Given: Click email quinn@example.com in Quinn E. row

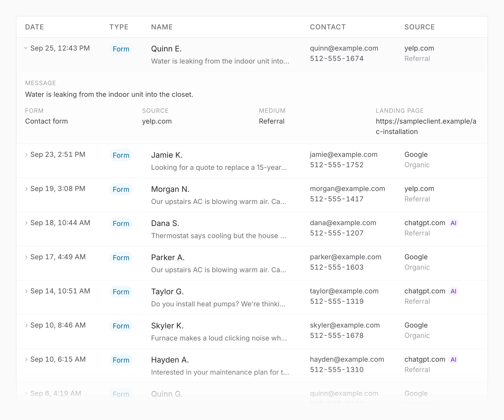Looking at the screenshot, I should (x=344, y=48).
